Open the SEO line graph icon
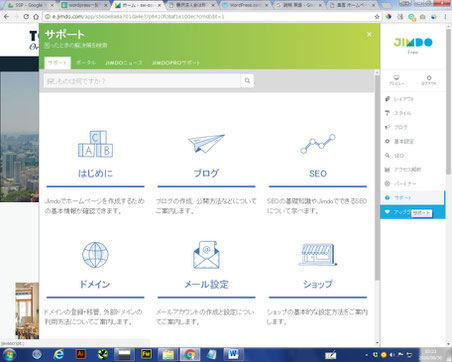This screenshot has height=362, width=452. (x=318, y=144)
